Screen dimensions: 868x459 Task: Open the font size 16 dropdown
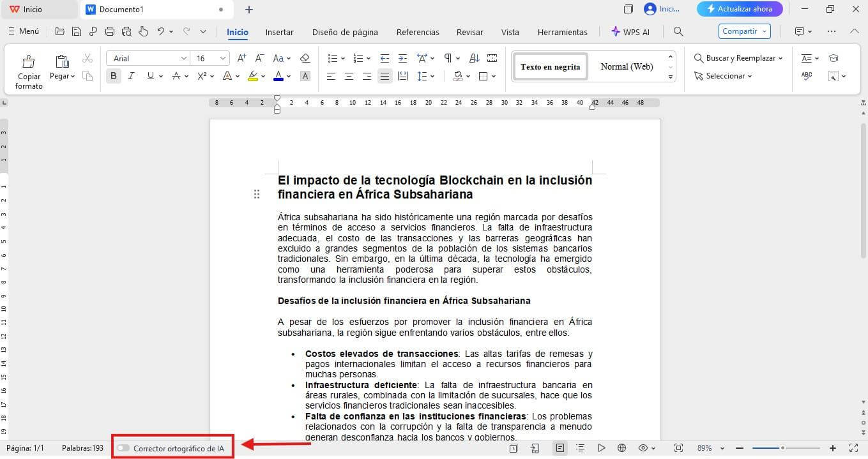[x=223, y=58]
